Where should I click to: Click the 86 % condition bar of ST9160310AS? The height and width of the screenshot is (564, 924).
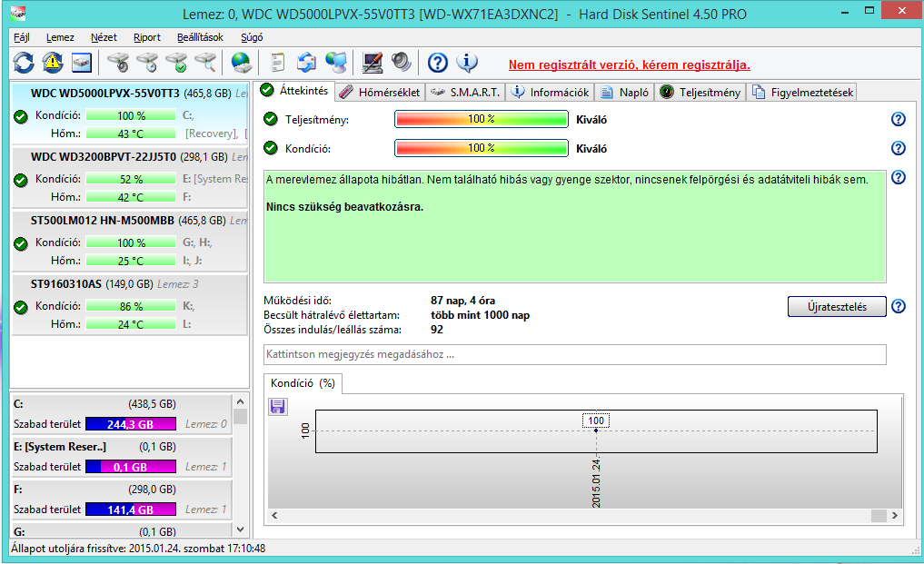click(x=131, y=306)
